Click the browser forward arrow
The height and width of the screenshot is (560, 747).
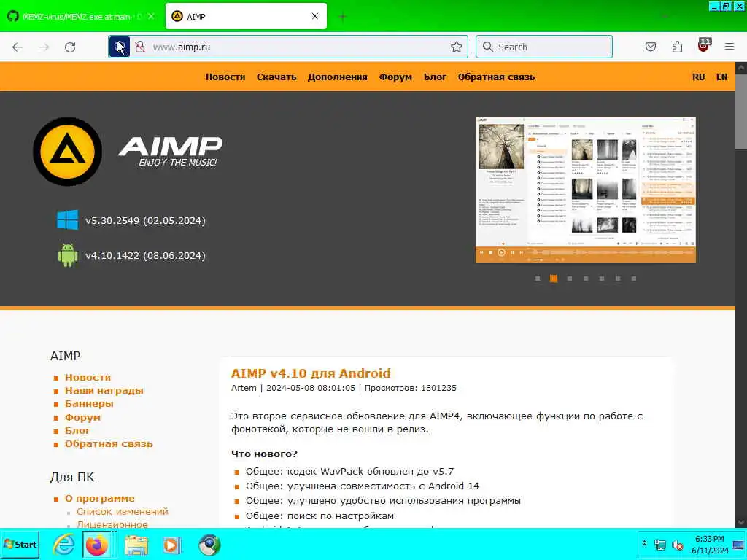[44, 47]
